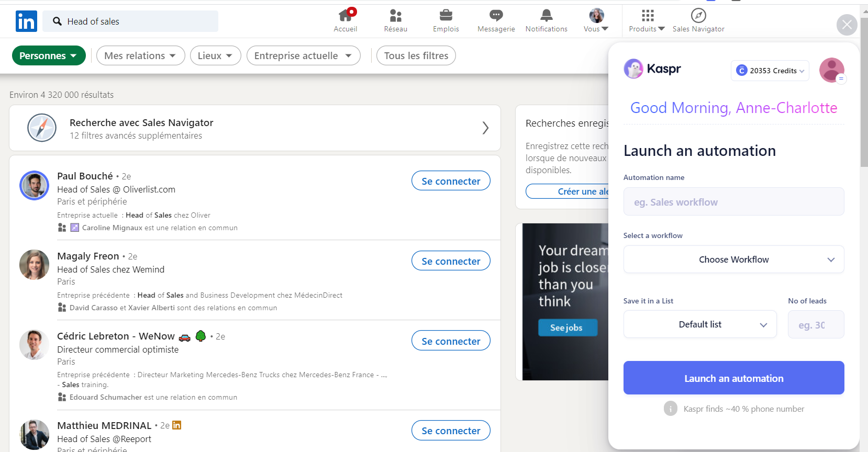Click the Kaspr phone number info icon

click(671, 409)
